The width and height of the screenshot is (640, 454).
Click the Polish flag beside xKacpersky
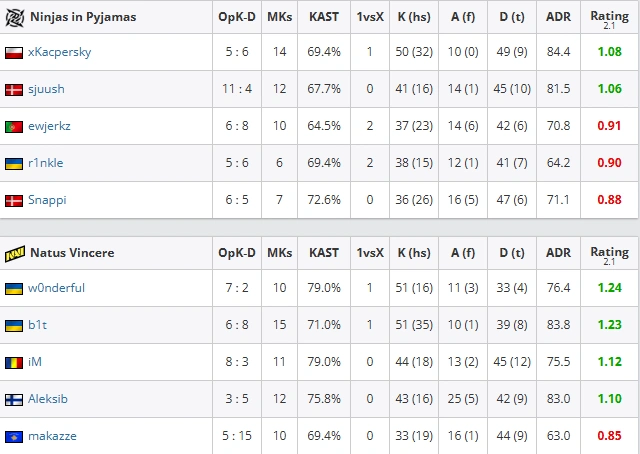[x=14, y=53]
